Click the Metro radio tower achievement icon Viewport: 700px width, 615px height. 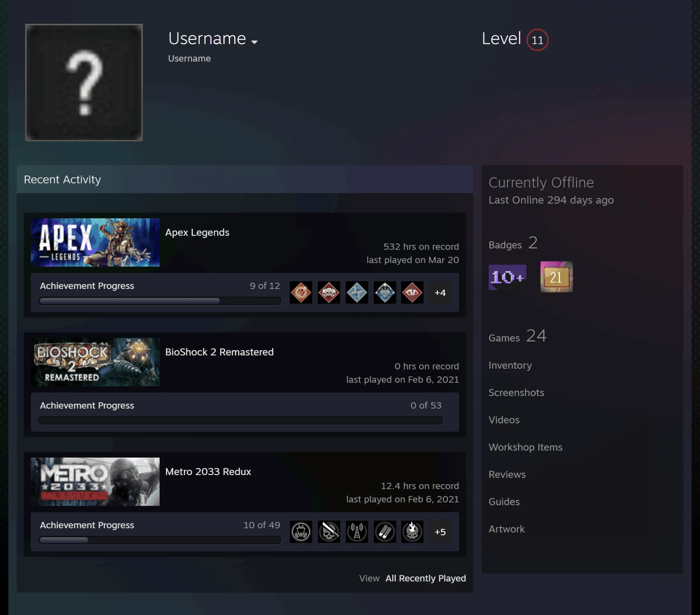[x=357, y=532]
